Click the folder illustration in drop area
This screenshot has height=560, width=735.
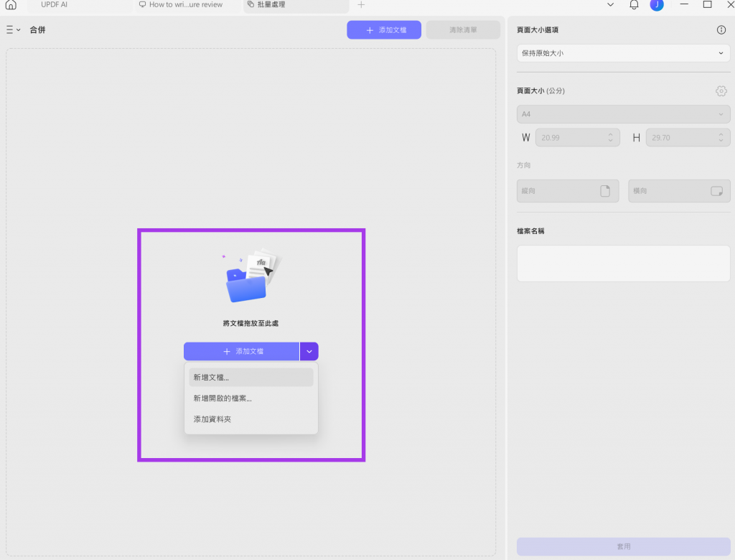(x=252, y=276)
